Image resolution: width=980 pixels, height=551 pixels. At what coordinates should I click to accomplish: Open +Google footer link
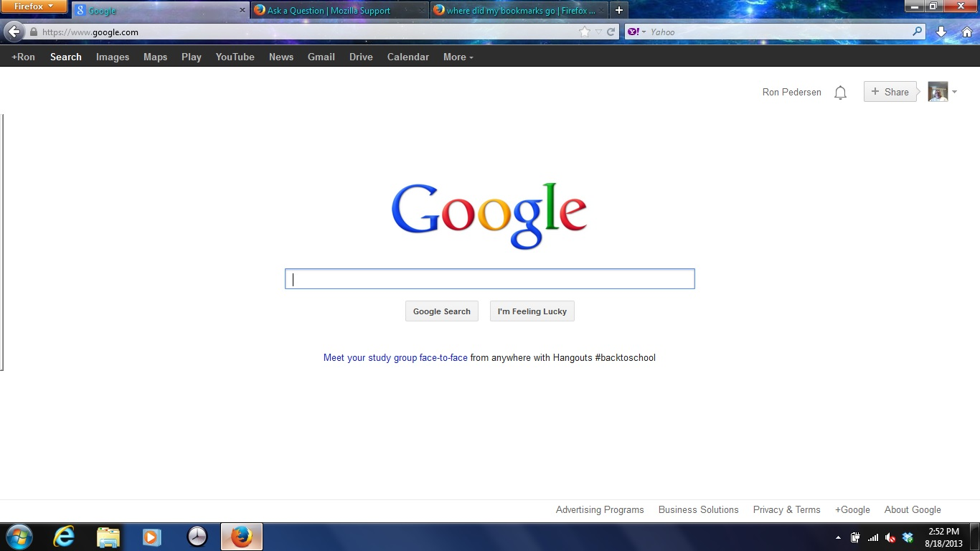[x=852, y=509]
